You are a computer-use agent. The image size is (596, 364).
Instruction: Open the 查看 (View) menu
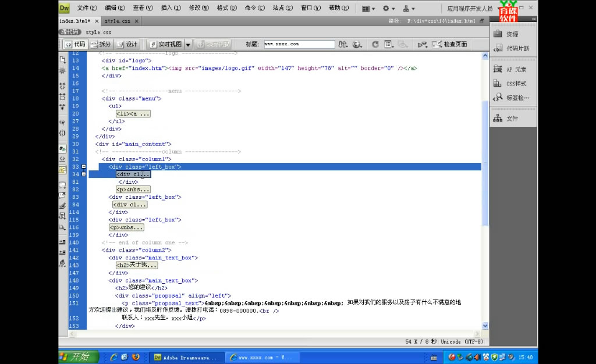coord(143,8)
